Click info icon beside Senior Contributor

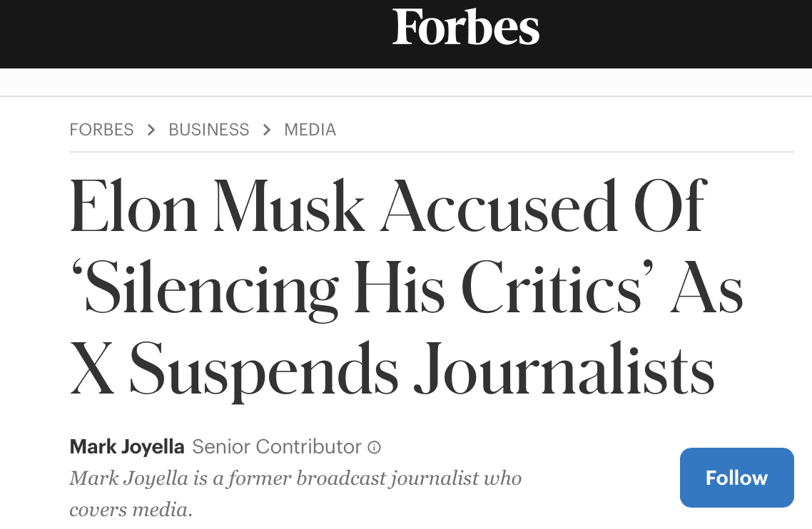click(x=374, y=448)
